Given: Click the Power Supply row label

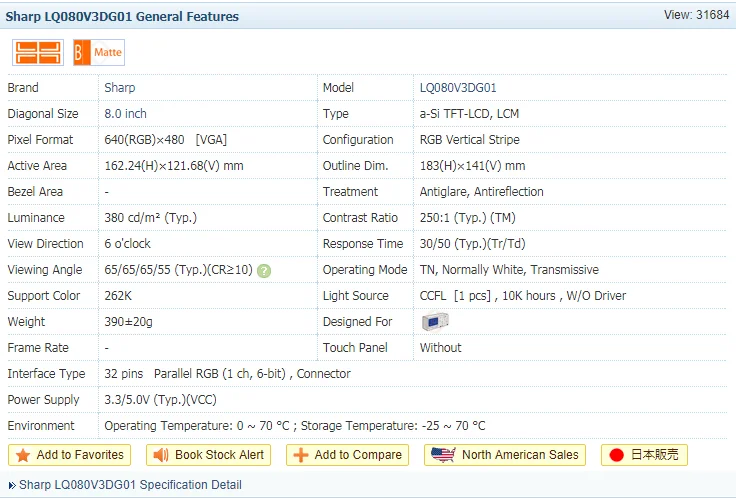Looking at the screenshot, I should pyautogui.click(x=43, y=400).
